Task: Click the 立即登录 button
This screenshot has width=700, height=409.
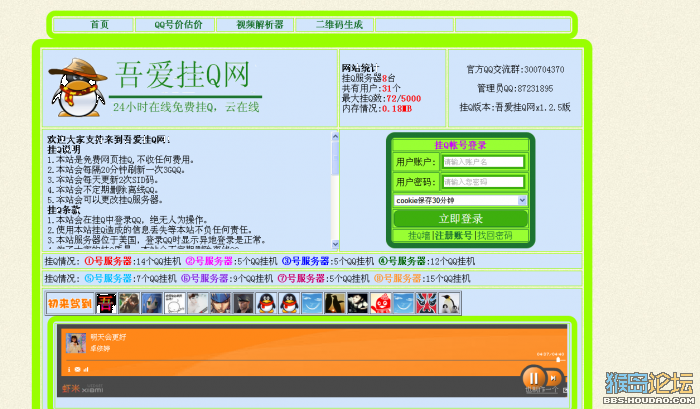Action: (461, 219)
